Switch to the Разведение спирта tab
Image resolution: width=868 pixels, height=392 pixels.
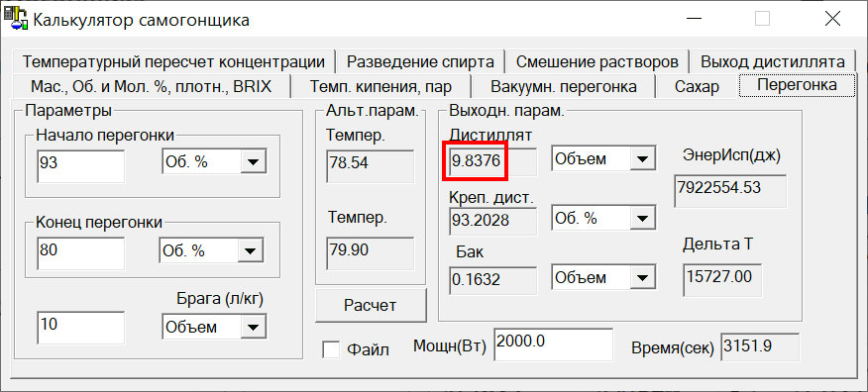[x=420, y=61]
